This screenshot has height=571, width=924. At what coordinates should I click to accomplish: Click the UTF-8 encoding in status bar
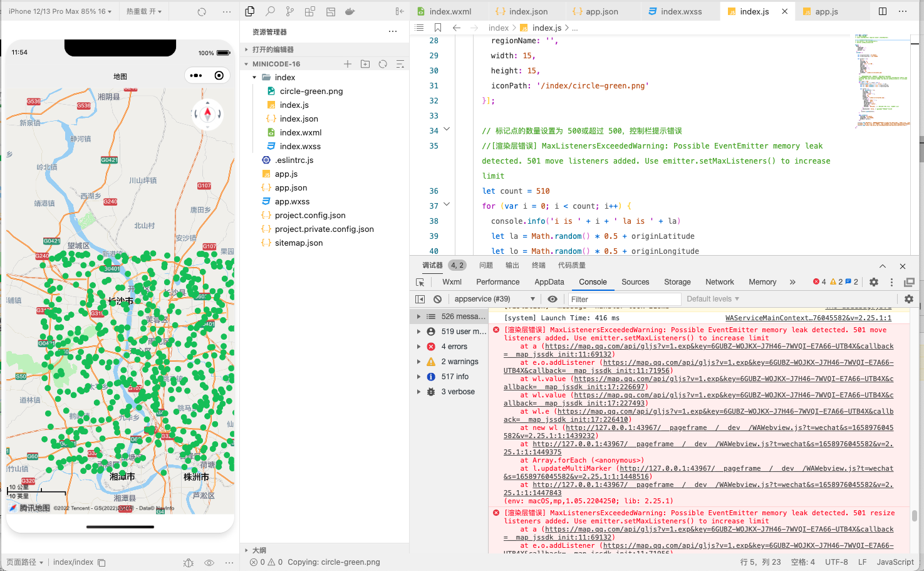[836, 562]
